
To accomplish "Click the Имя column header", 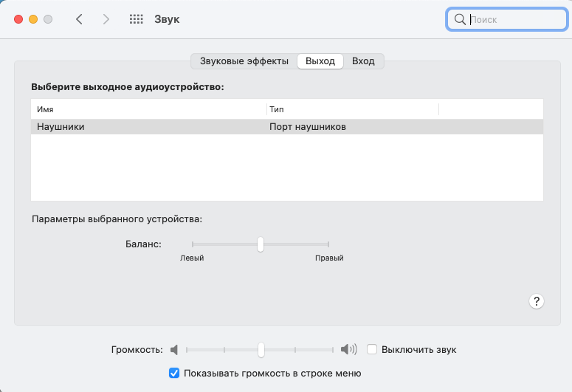I will (x=148, y=109).
